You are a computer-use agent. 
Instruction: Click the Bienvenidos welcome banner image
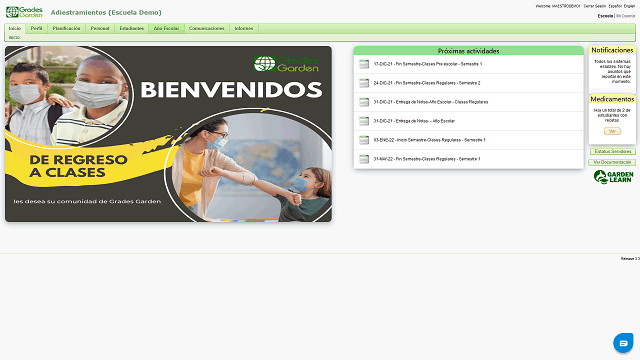point(168,134)
